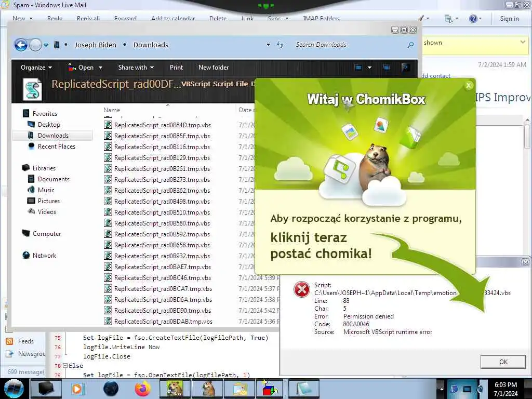Image resolution: width=532 pixels, height=399 pixels.
Task: Select Libraries in the navigation pane
Action: point(44,168)
